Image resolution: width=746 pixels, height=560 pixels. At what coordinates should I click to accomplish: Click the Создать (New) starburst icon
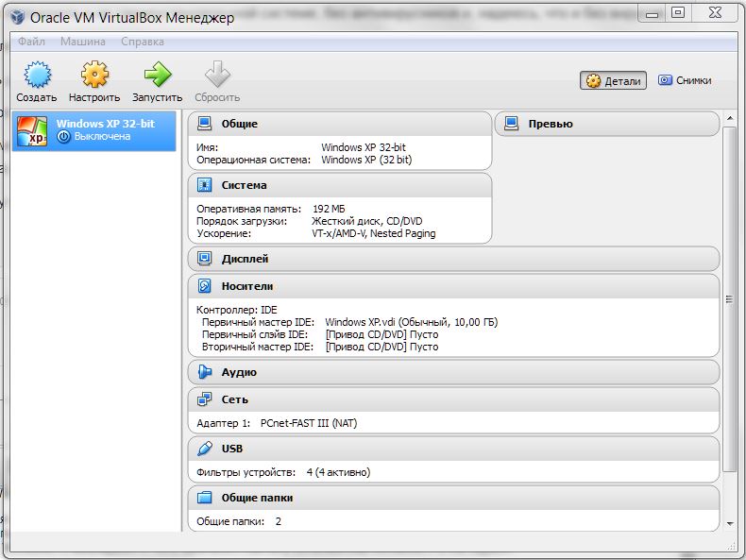tap(37, 75)
